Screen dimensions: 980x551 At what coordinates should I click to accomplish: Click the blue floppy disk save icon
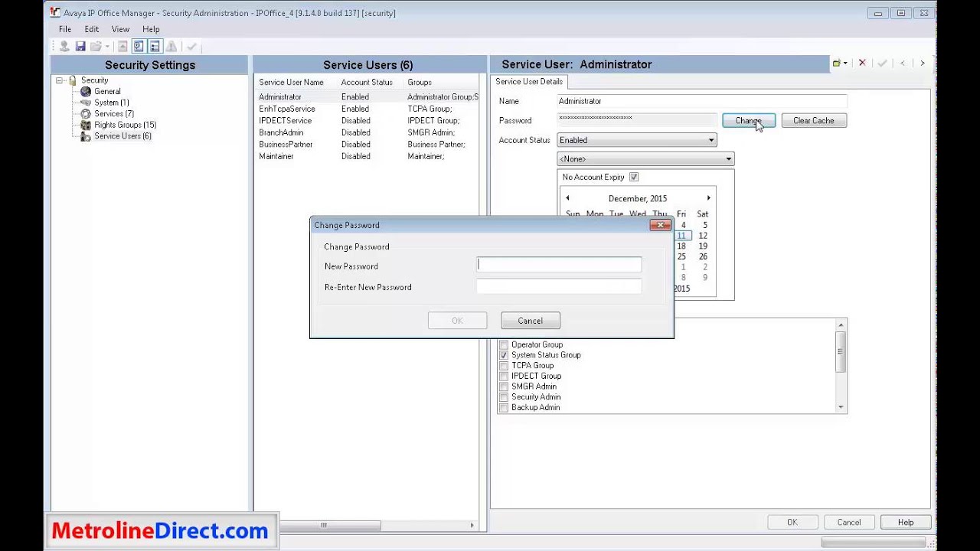click(80, 47)
